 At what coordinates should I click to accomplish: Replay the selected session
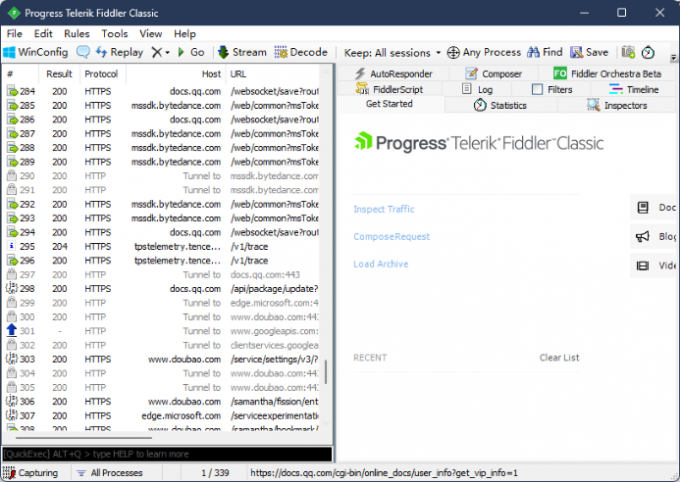click(x=119, y=52)
